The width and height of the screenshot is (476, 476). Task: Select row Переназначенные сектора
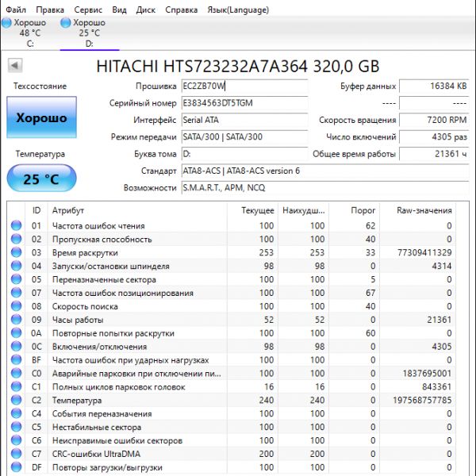232,279
